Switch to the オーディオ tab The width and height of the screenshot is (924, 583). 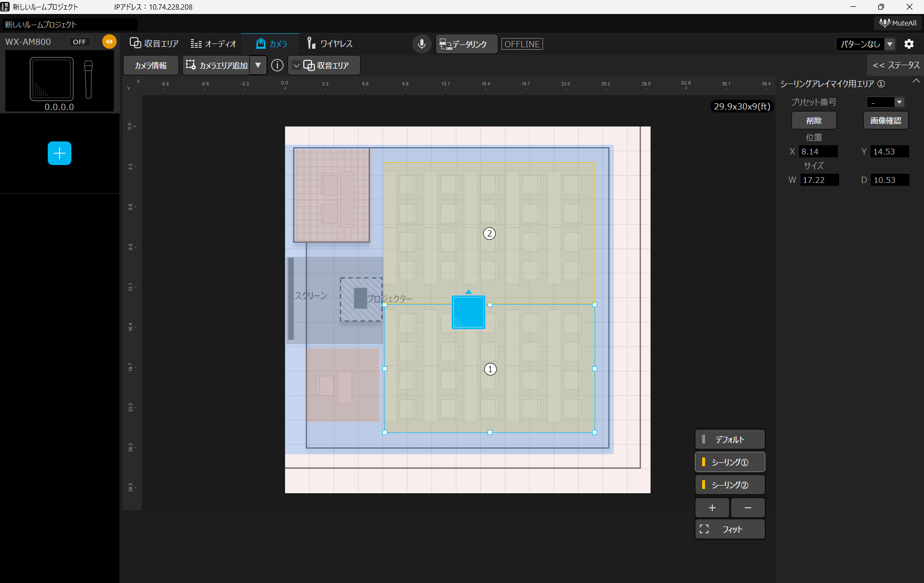point(214,44)
